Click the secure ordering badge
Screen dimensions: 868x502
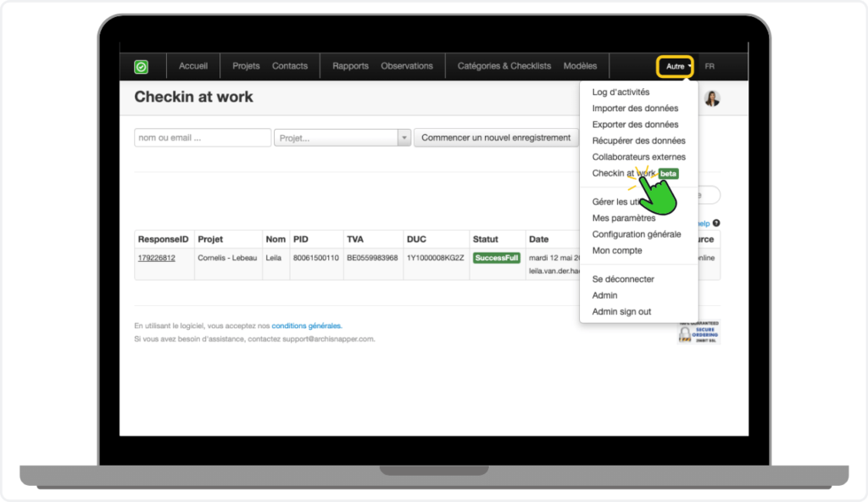pos(698,332)
